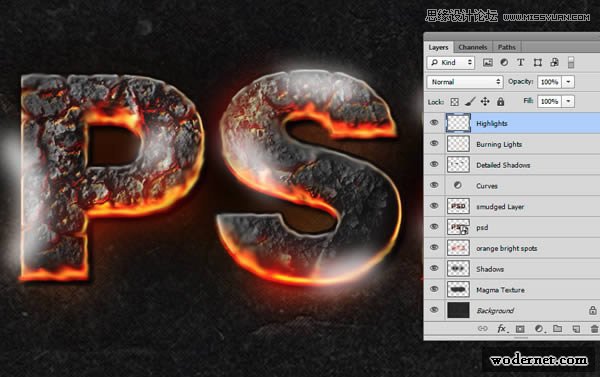Toggle visibility of Curves layer
This screenshot has width=600, height=377.
click(x=434, y=185)
